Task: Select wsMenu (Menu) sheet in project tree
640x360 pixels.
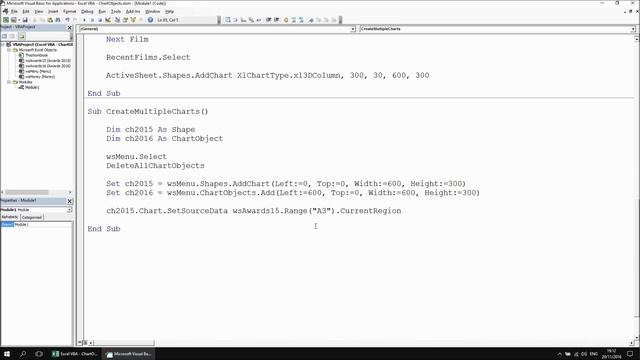Action: pos(37,71)
